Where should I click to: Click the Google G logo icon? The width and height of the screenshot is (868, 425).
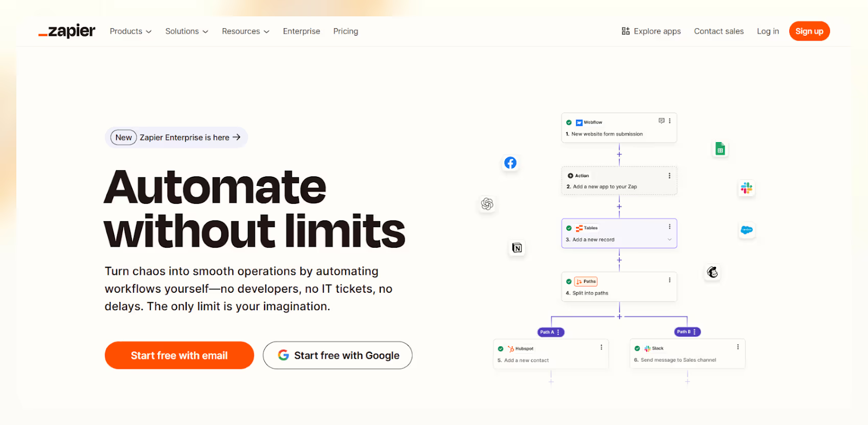click(283, 355)
